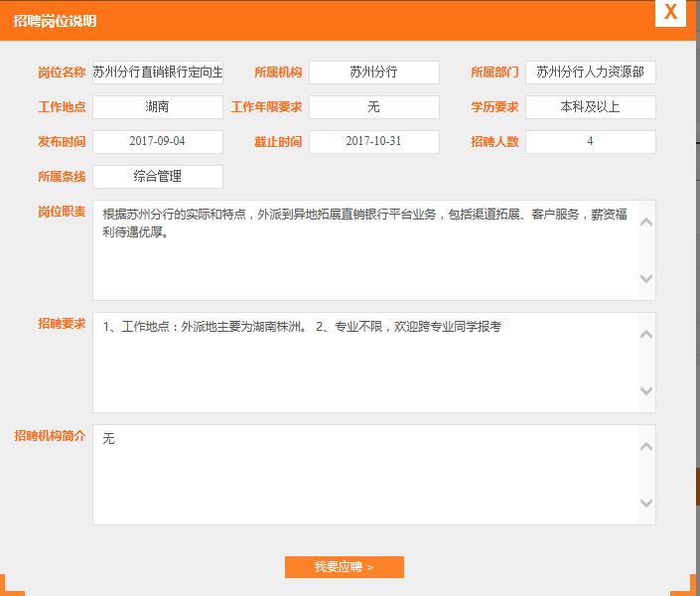This screenshot has height=596, width=700.
Task: Click the 工作地点 field showing 湖南
Action: 158,107
